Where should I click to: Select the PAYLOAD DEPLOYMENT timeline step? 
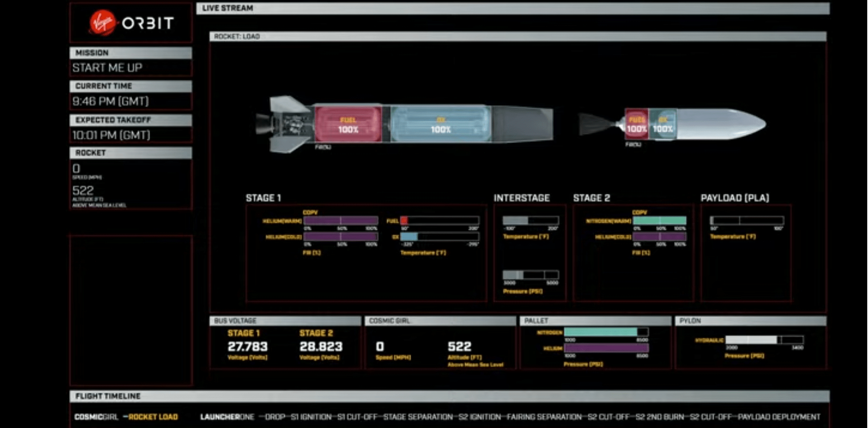click(x=779, y=417)
